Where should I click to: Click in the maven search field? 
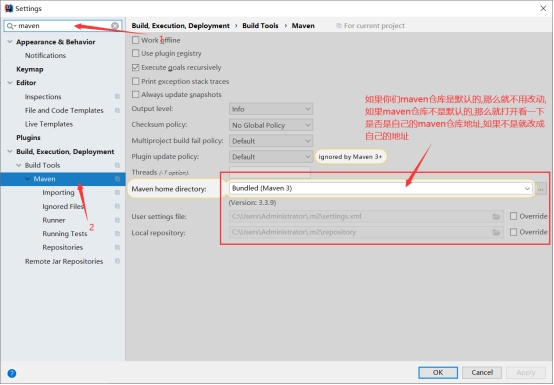(x=64, y=25)
